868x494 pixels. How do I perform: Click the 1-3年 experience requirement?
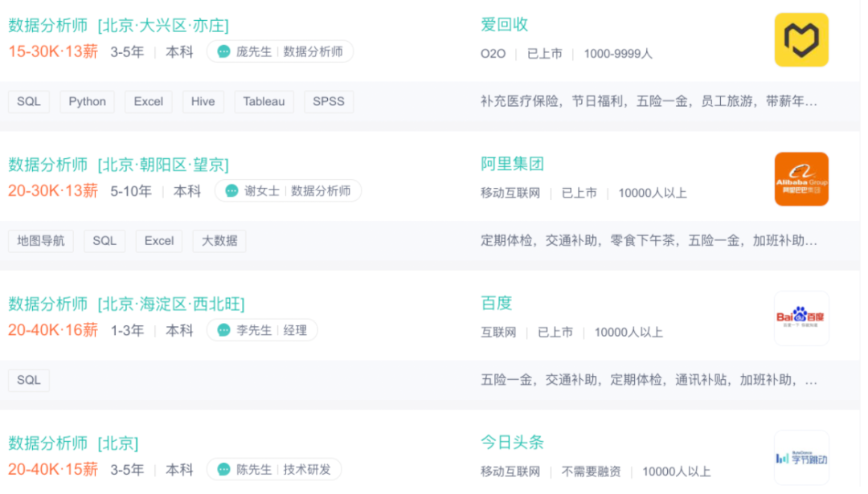(127, 331)
